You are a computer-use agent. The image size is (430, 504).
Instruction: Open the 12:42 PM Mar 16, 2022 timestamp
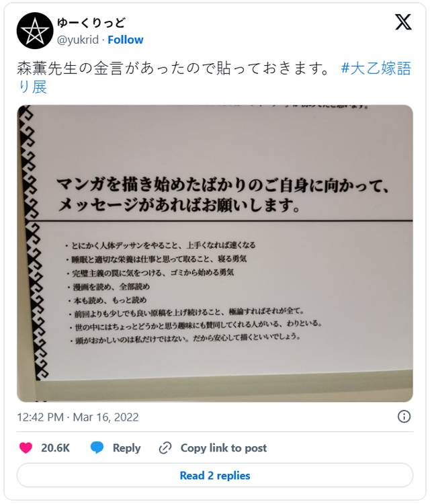[x=78, y=417]
